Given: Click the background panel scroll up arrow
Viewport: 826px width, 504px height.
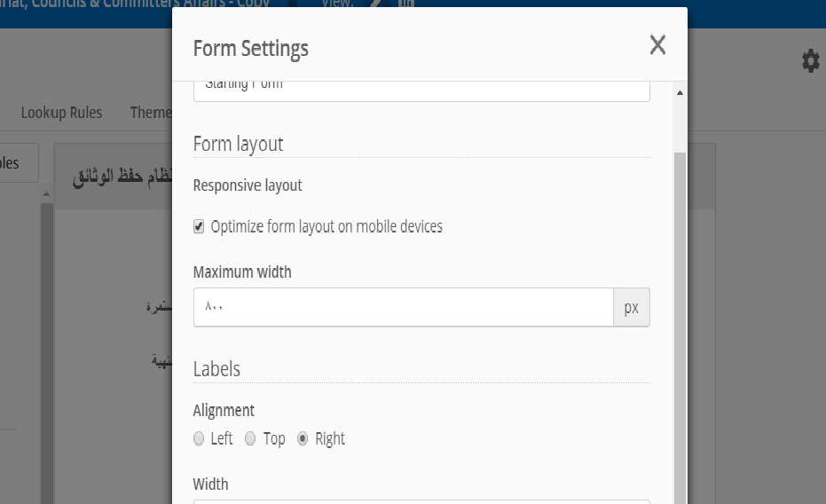Looking at the screenshot, I should (46, 193).
